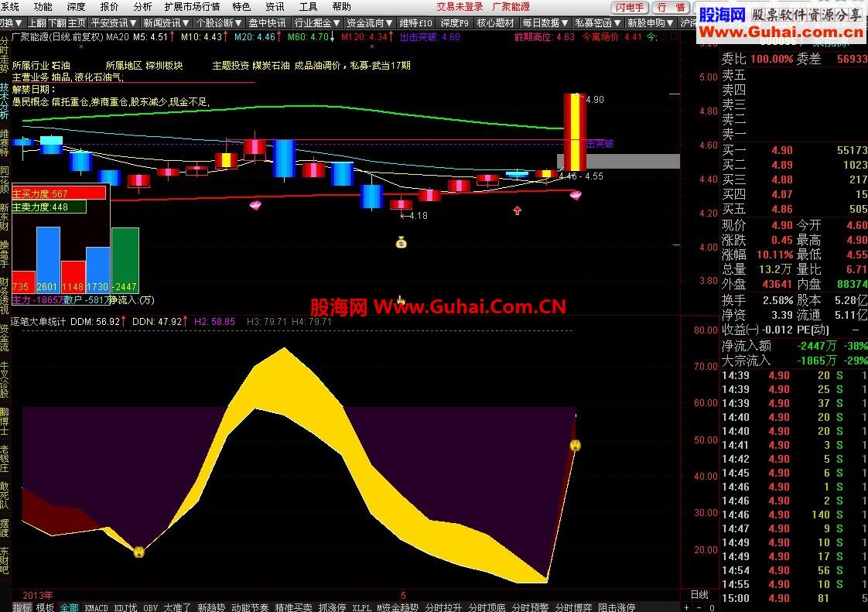Select 老钱庄 in left sidebar
The height and width of the screenshot is (612, 868).
[5, 458]
